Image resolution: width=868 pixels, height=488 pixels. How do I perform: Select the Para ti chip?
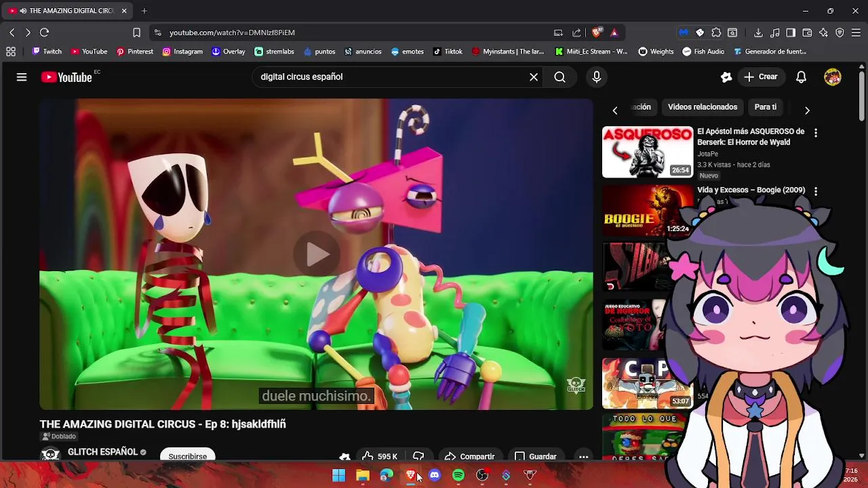coord(766,107)
